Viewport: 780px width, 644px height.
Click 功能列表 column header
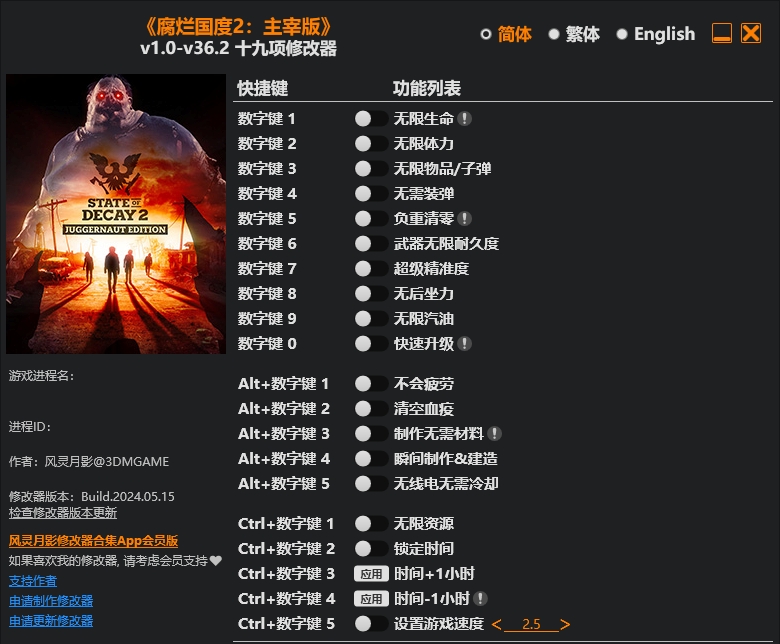click(x=427, y=89)
